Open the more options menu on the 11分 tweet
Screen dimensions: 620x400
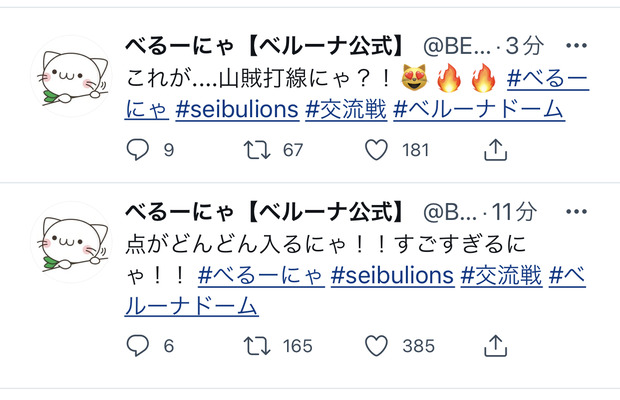pos(576,211)
